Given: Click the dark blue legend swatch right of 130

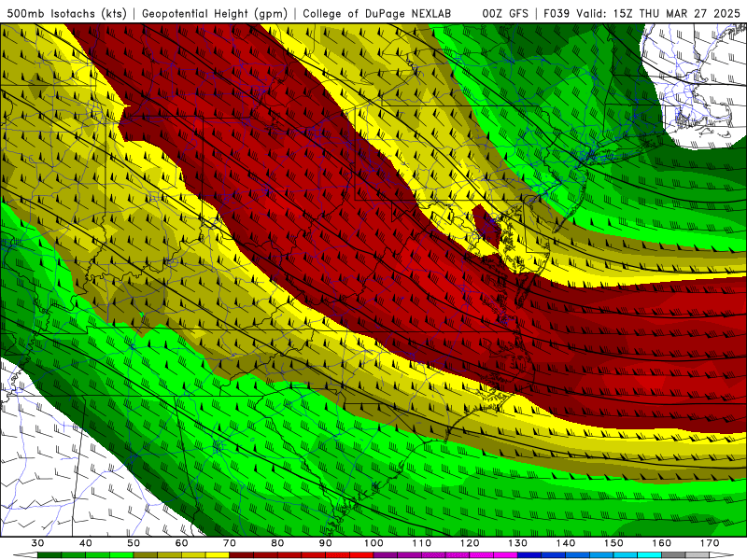Looking at the screenshot, I should pyautogui.click(x=529, y=555).
